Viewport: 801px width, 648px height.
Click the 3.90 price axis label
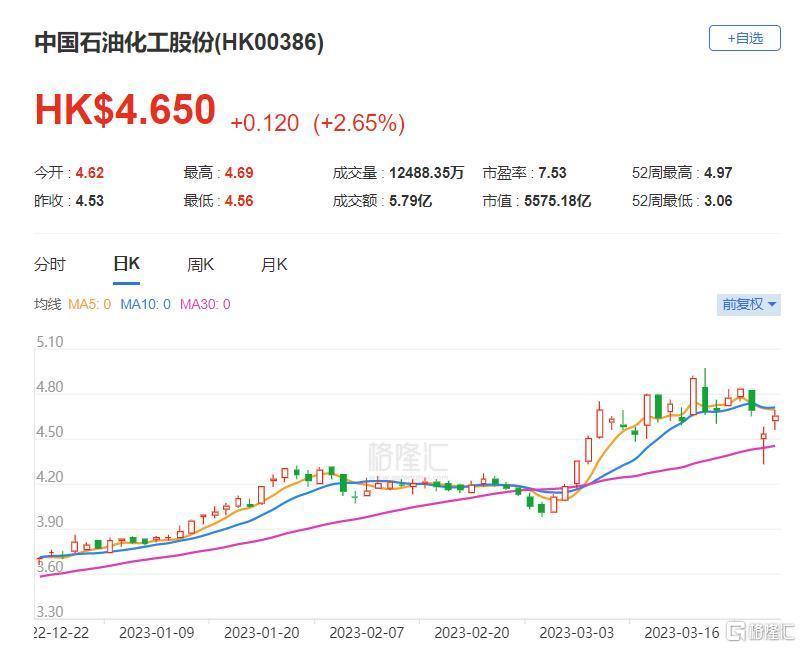pyautogui.click(x=50, y=522)
